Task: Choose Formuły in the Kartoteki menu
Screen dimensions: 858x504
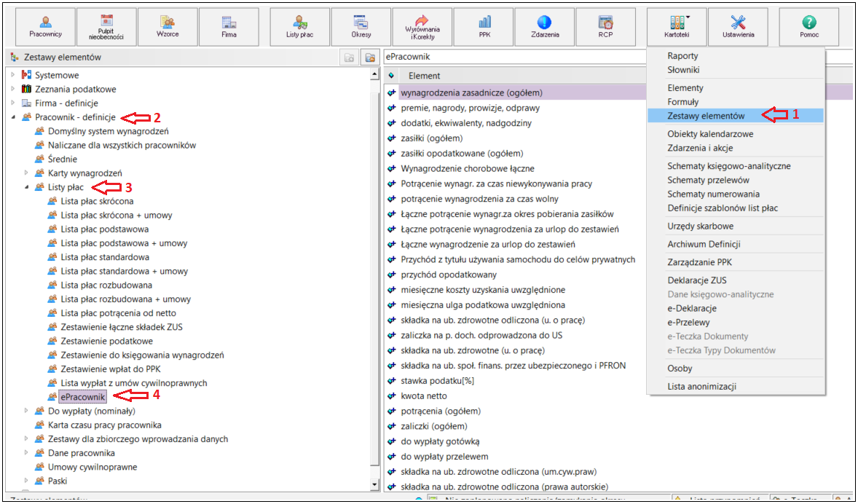Action: 683,102
